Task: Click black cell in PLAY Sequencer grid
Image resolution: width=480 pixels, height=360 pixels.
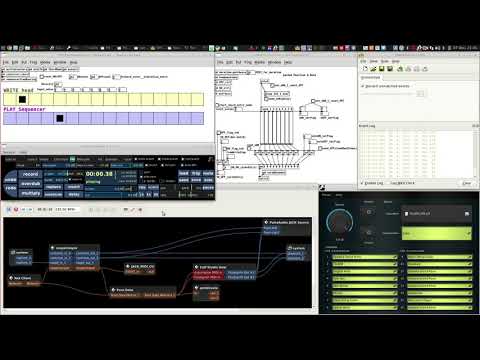Action: pyautogui.click(x=60, y=118)
